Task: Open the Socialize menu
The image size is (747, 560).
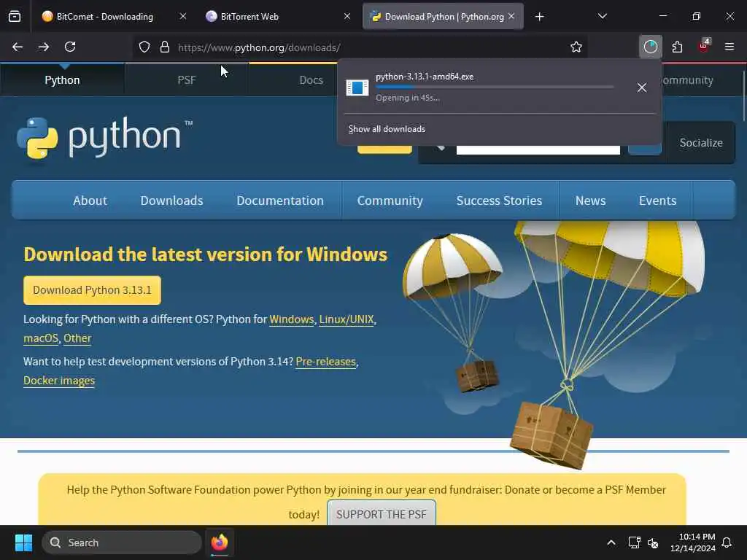Action: pos(701,143)
